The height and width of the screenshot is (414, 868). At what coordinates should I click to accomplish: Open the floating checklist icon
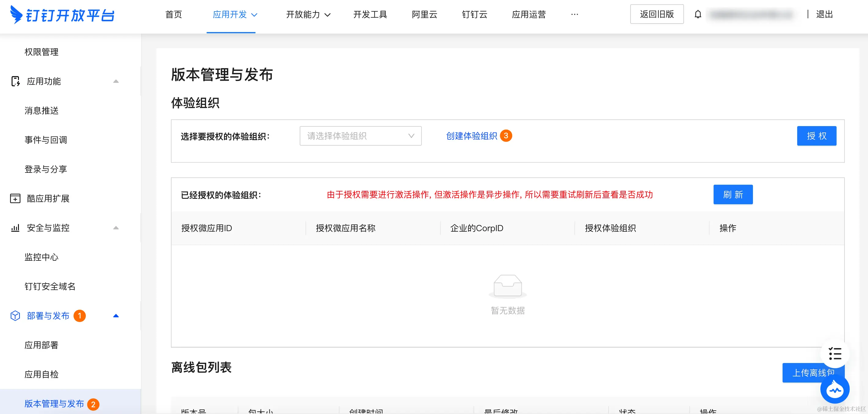tap(835, 354)
